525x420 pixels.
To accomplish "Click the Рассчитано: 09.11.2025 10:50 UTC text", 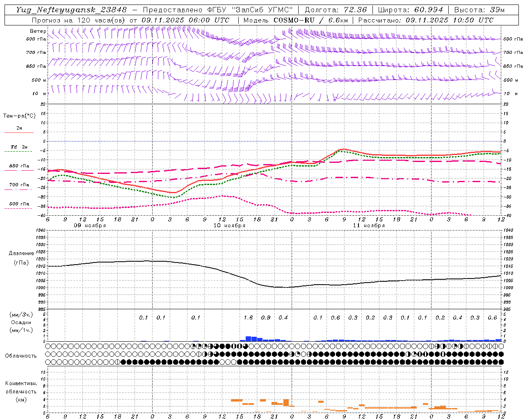I will (x=426, y=20).
